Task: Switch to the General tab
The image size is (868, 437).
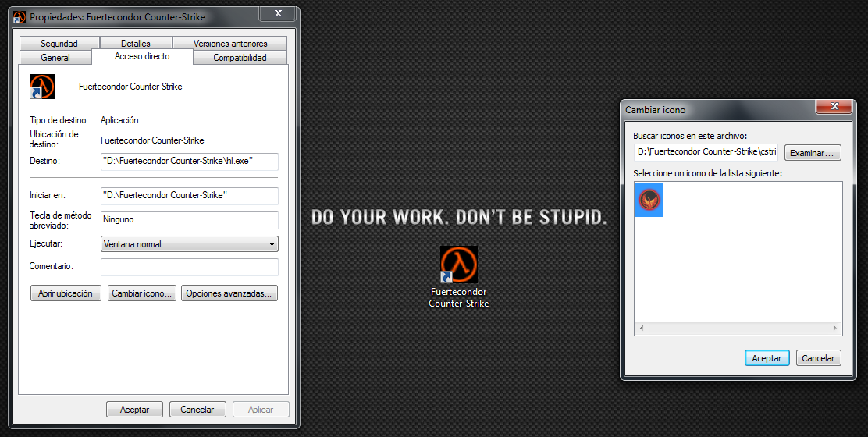Action: (55, 58)
